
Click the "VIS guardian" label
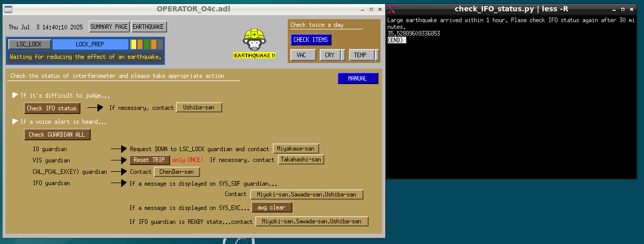[51, 160]
